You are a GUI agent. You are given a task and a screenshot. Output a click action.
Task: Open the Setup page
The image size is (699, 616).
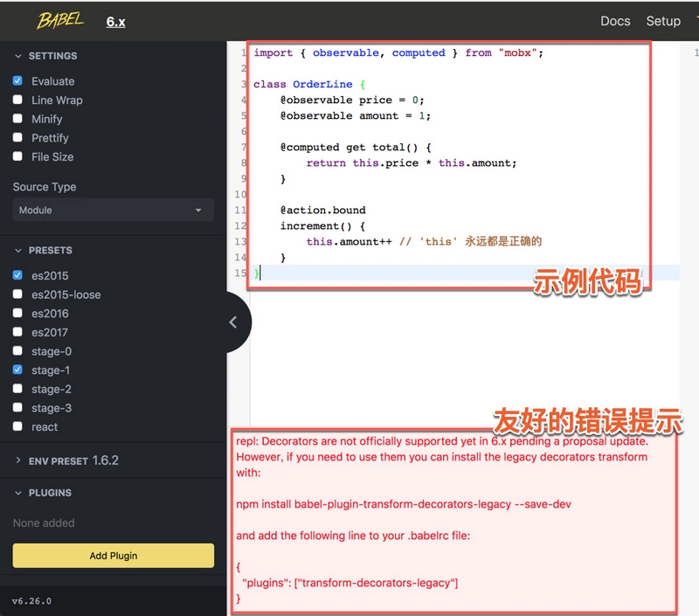[663, 21]
